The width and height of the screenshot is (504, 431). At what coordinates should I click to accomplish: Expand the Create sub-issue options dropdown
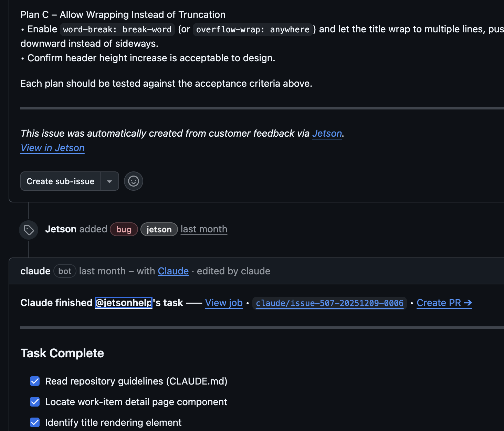click(109, 181)
